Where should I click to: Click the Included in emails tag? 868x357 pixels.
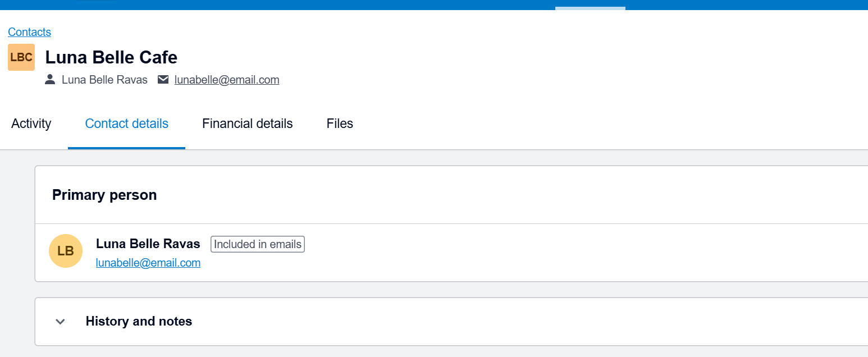pos(258,244)
